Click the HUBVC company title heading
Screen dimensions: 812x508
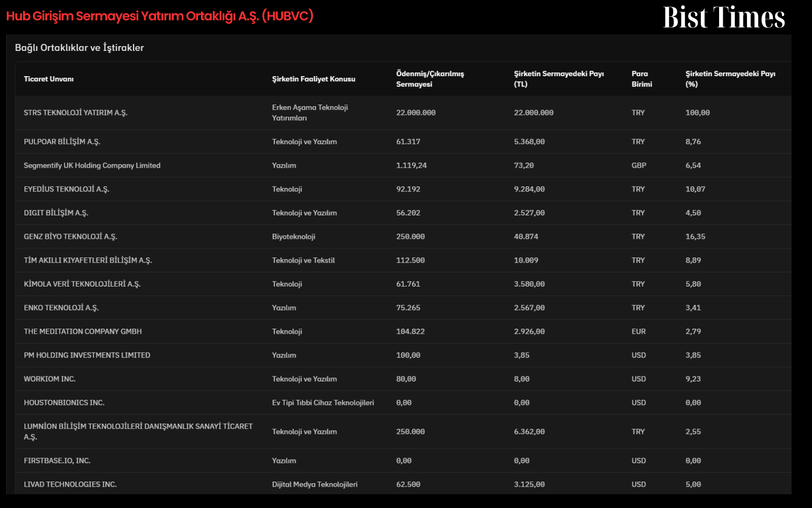tap(160, 16)
